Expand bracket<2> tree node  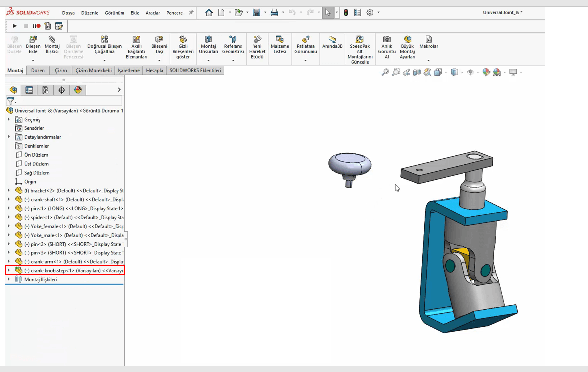coord(9,191)
